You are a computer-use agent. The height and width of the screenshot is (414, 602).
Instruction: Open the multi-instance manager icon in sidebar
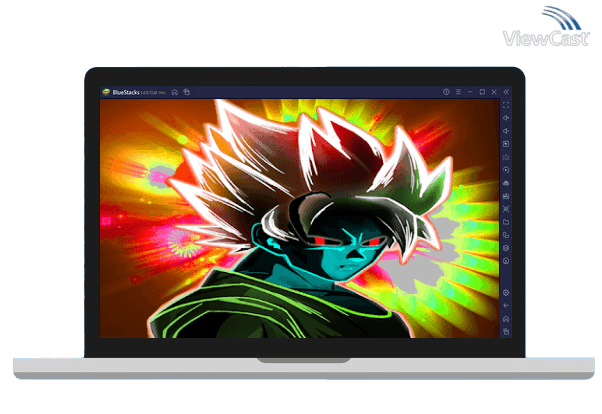pyautogui.click(x=506, y=248)
